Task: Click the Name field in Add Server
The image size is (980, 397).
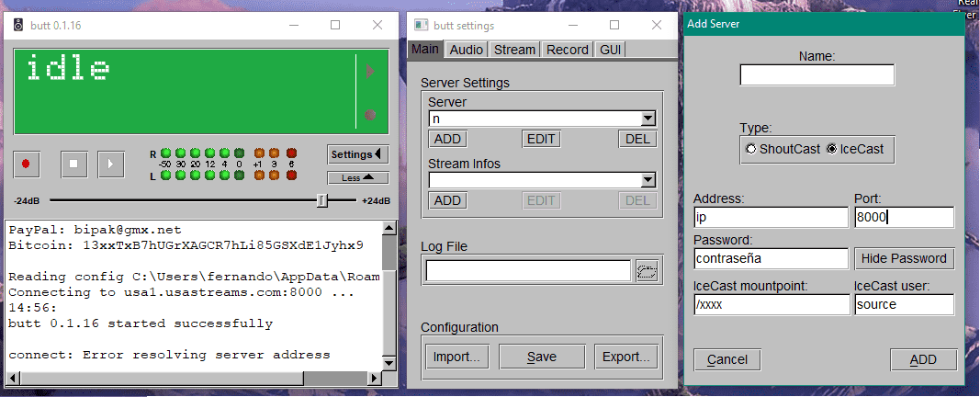Action: (x=817, y=75)
